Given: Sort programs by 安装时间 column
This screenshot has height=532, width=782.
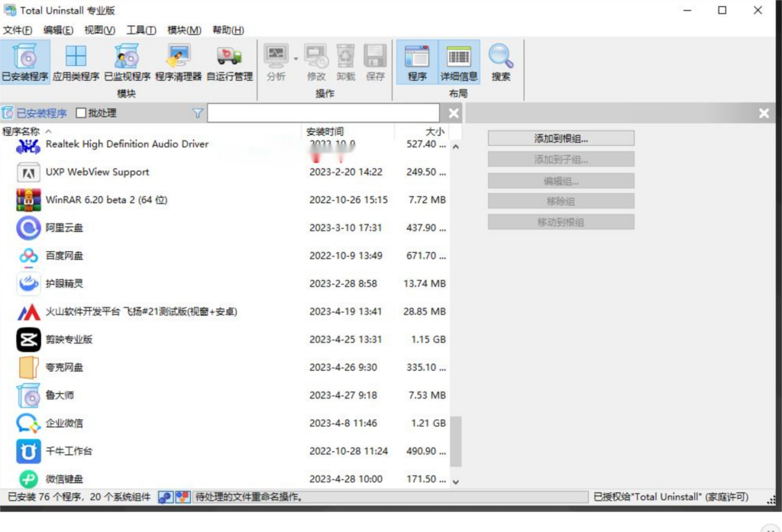Looking at the screenshot, I should (325, 131).
